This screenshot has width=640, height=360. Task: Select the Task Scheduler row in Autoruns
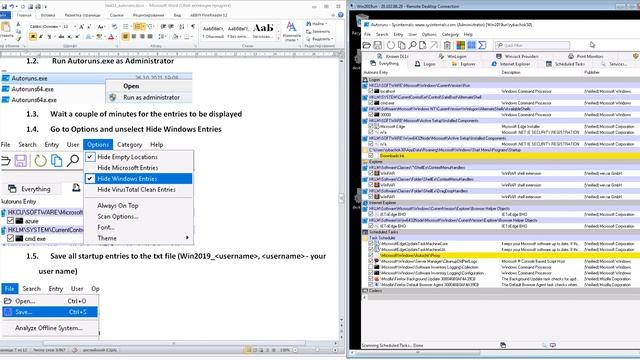point(501,238)
